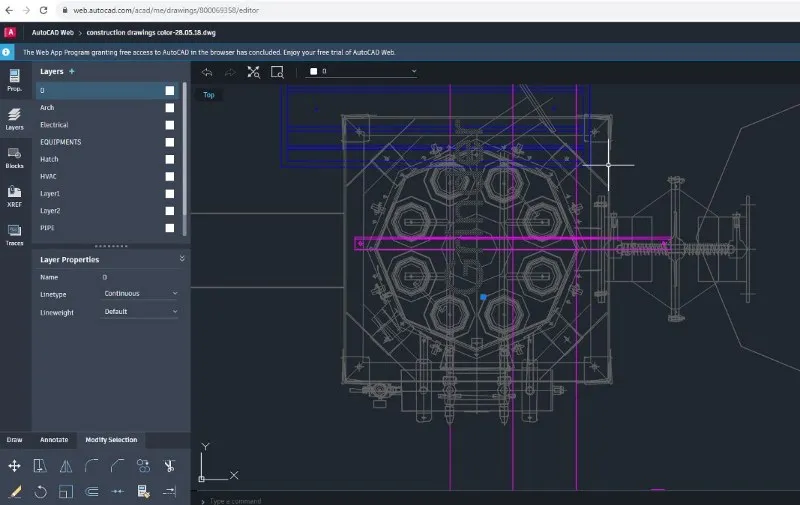800x505 pixels.
Task: Click Zoom Extents icon in top toolbar
Action: coord(253,72)
